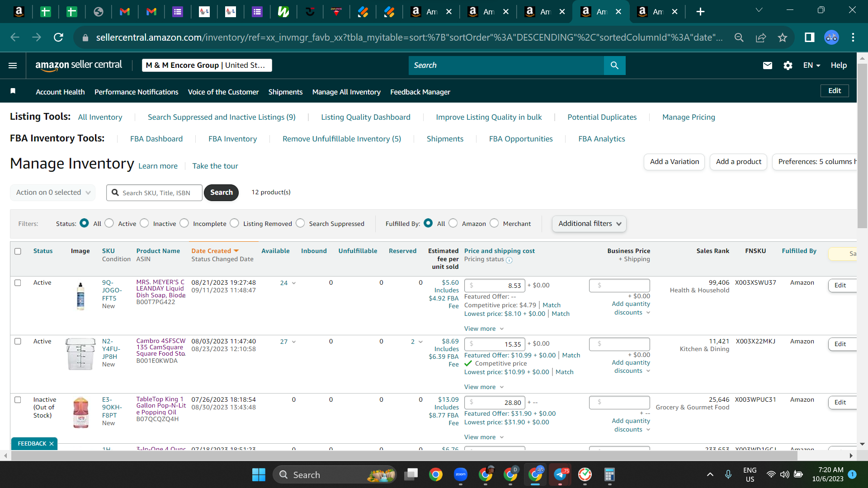Screen dimensions: 868x488
Task: Expand the Additional filters dropdown
Action: tap(589, 224)
